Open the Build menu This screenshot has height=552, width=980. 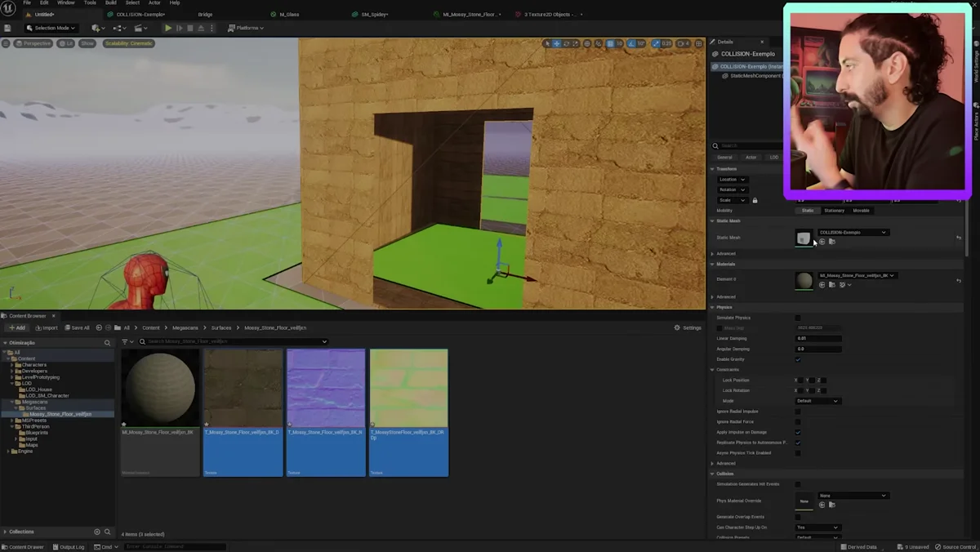[111, 3]
